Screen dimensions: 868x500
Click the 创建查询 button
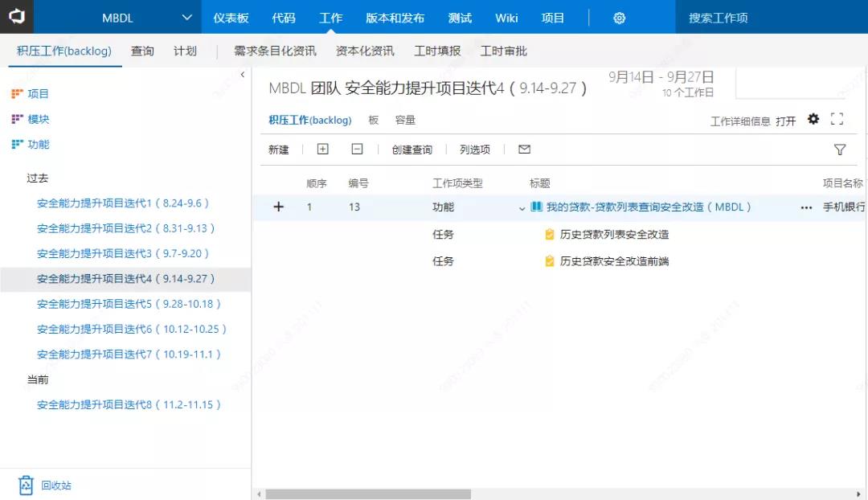[x=411, y=150]
